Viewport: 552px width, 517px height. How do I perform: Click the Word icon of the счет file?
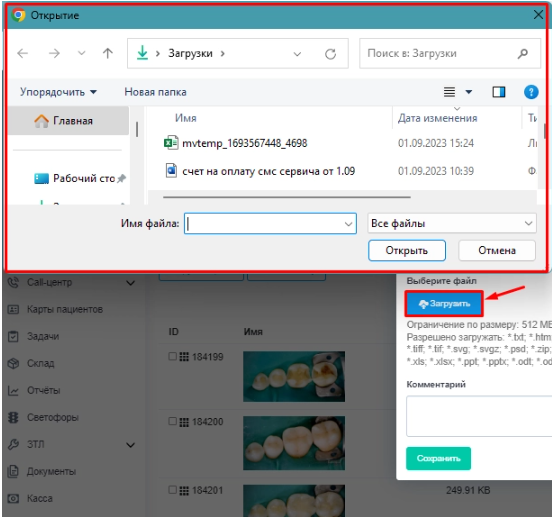coord(171,171)
